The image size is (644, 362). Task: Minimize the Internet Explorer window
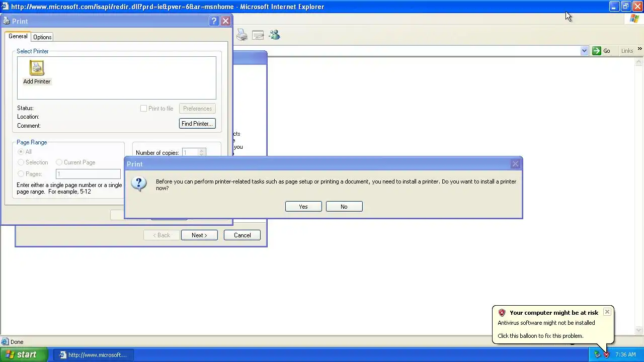pos(614,7)
